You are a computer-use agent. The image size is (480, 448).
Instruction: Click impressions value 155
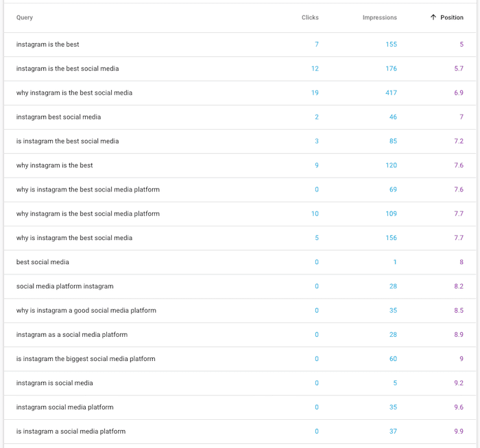[x=391, y=45]
